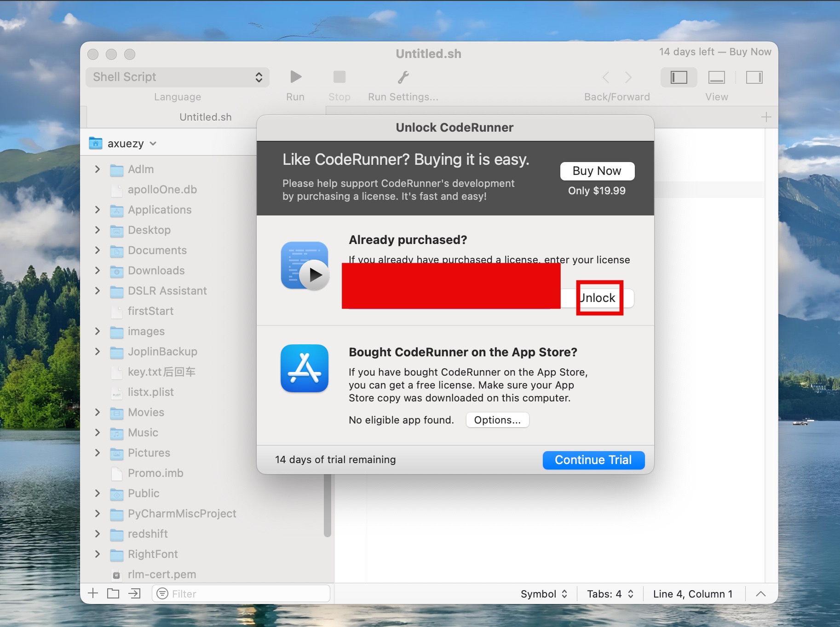Click the App Store icon in dialog
This screenshot has width=840, height=627.
(x=305, y=368)
